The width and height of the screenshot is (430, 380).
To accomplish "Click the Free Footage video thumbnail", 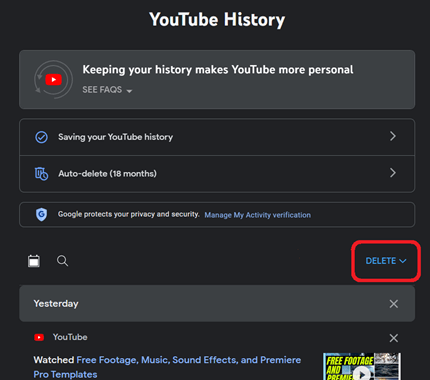I will [x=362, y=366].
